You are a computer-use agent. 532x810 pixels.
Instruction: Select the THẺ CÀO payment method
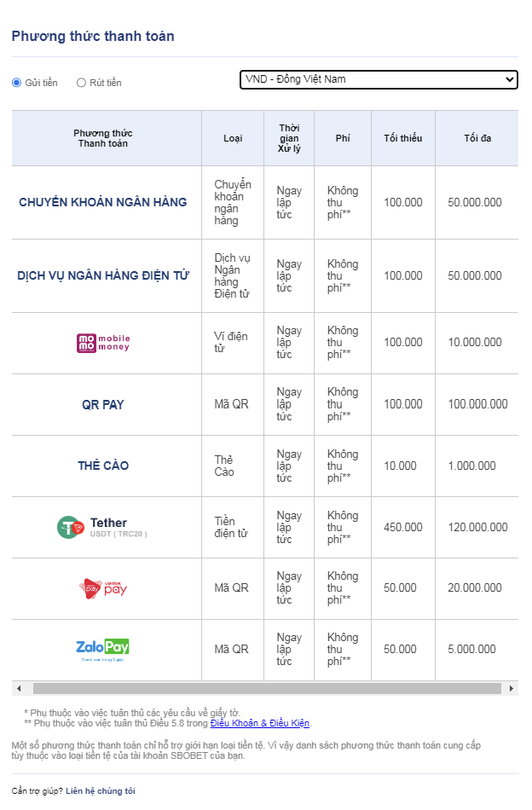pyautogui.click(x=103, y=466)
